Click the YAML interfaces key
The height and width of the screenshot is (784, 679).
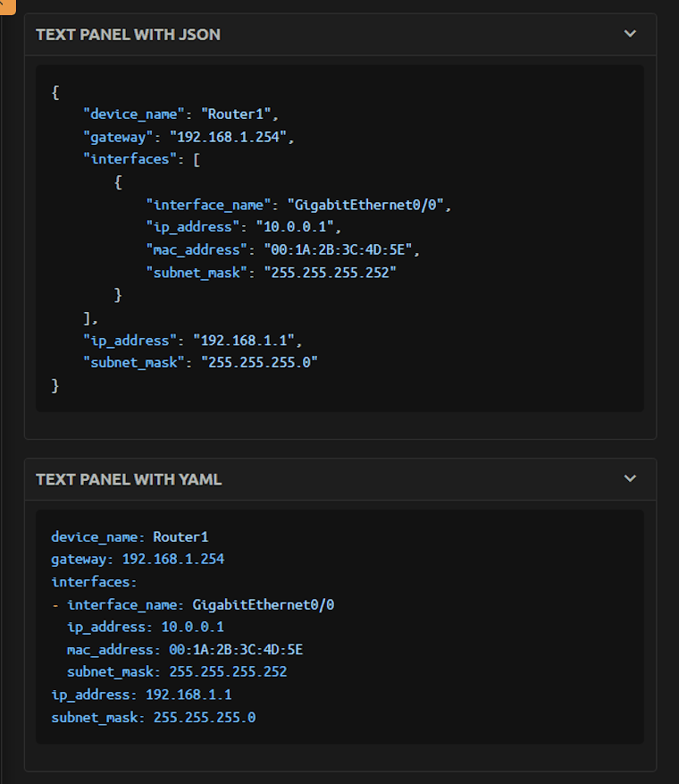[x=93, y=582]
